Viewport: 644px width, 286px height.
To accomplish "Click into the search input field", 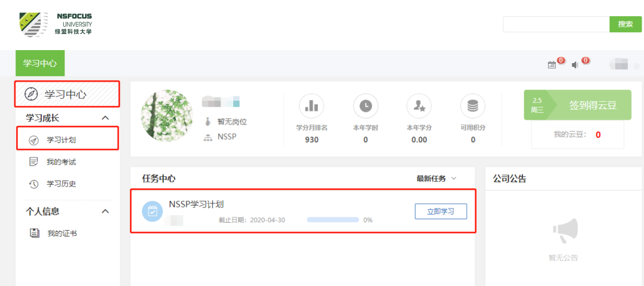I will (556, 24).
